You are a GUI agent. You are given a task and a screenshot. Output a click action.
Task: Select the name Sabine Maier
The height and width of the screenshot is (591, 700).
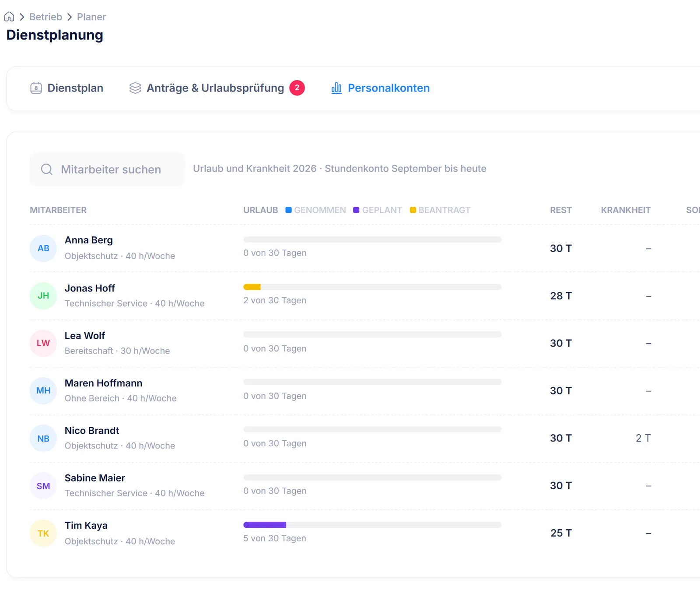tap(95, 478)
